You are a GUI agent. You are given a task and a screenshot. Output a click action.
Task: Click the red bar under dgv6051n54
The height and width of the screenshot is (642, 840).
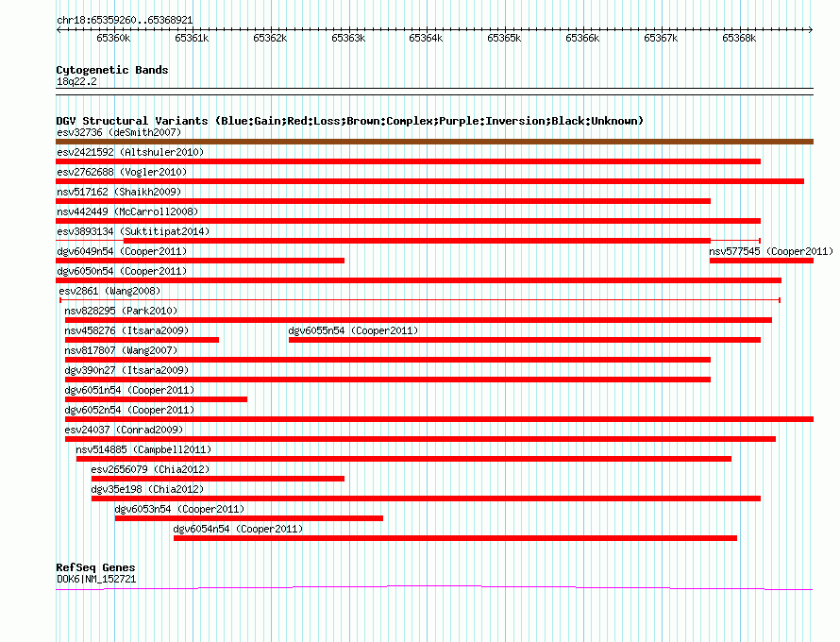156,399
